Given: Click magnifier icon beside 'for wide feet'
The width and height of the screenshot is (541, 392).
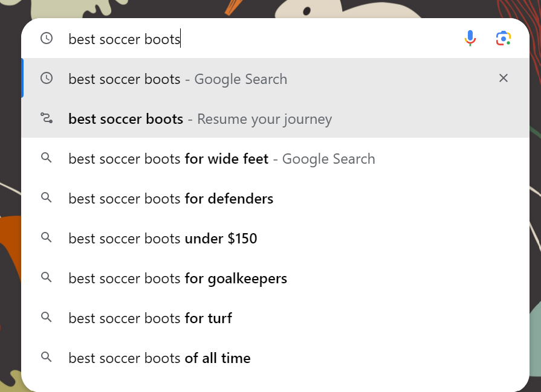Looking at the screenshot, I should click(47, 158).
